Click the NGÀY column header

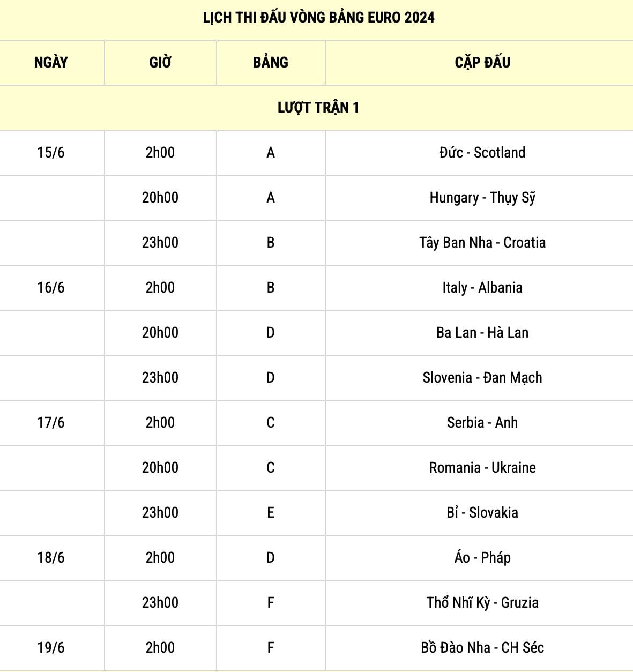[51, 63]
